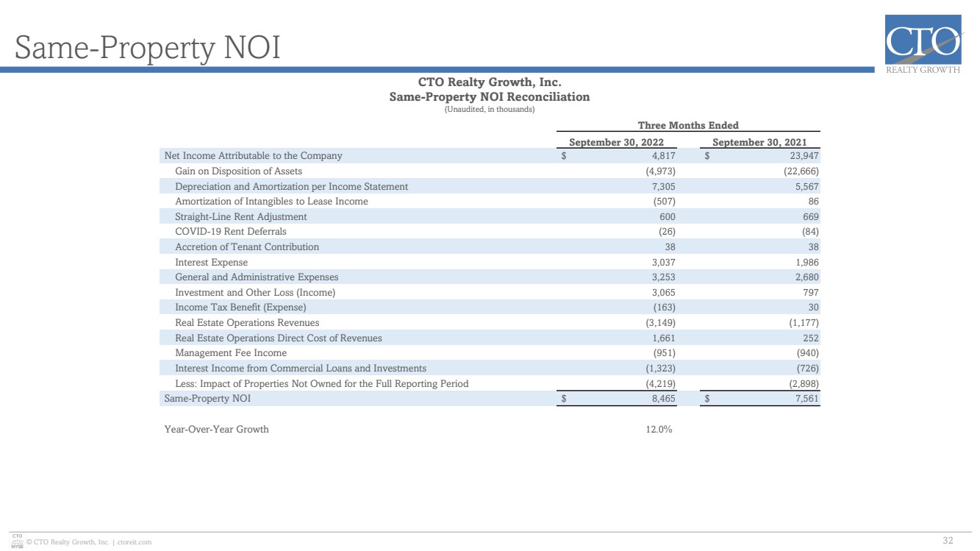Click the 4,817 net income value
Image resolution: width=980 pixels, height=551 pixels.
663,155
